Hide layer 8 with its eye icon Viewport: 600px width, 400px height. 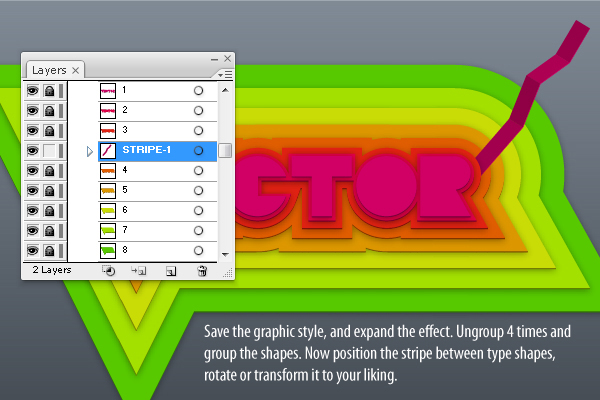pyautogui.click(x=33, y=251)
